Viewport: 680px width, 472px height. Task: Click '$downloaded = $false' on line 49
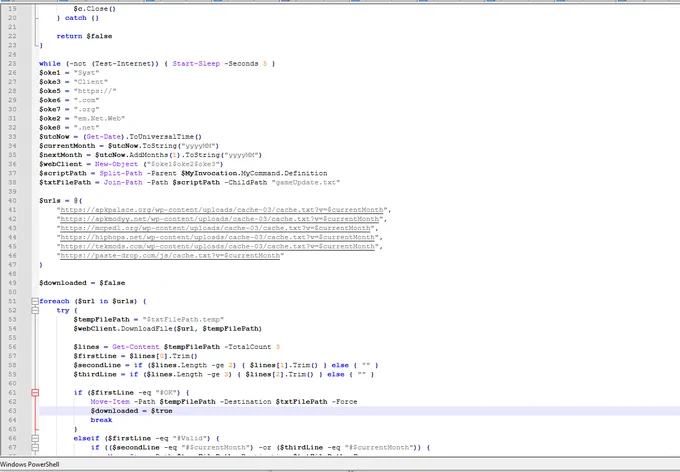pos(82,283)
